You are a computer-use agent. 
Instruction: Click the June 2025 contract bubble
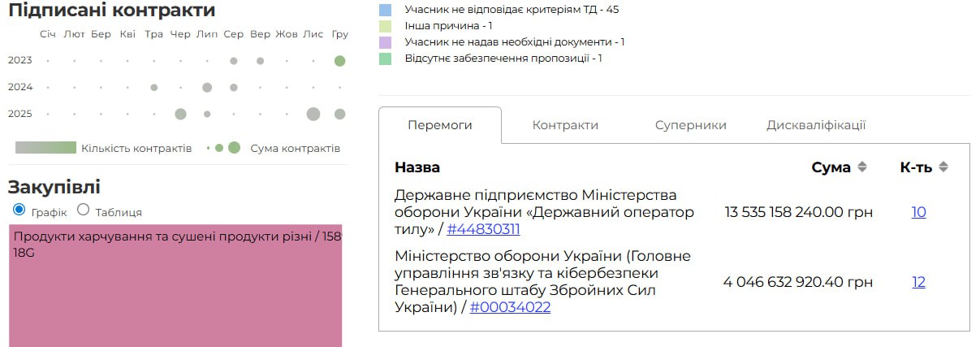coord(180,114)
